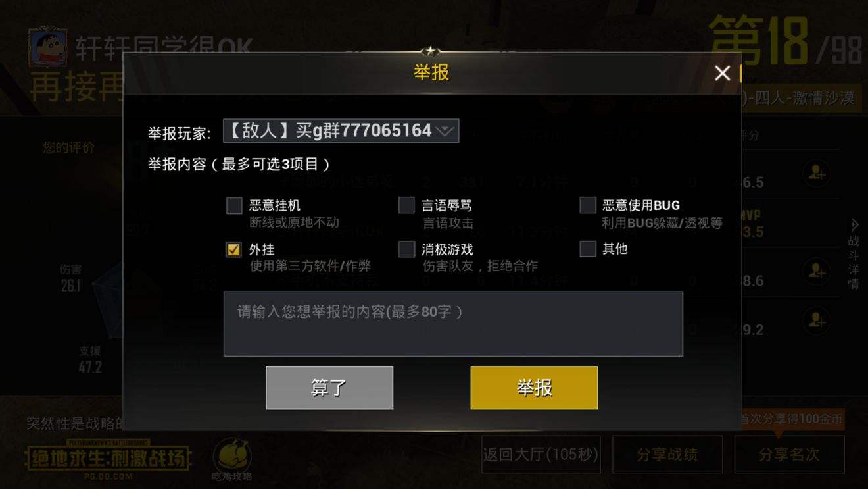Close the report dialog with the X icon
The image size is (868, 489).
722,73
